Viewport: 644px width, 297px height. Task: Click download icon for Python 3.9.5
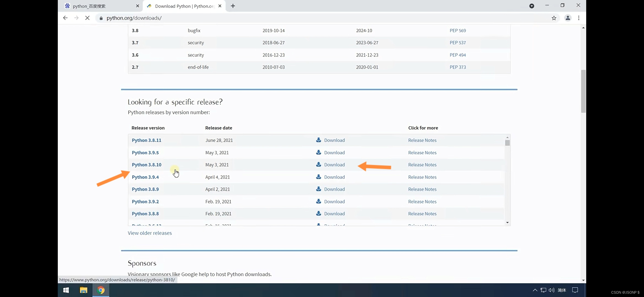coord(318,152)
